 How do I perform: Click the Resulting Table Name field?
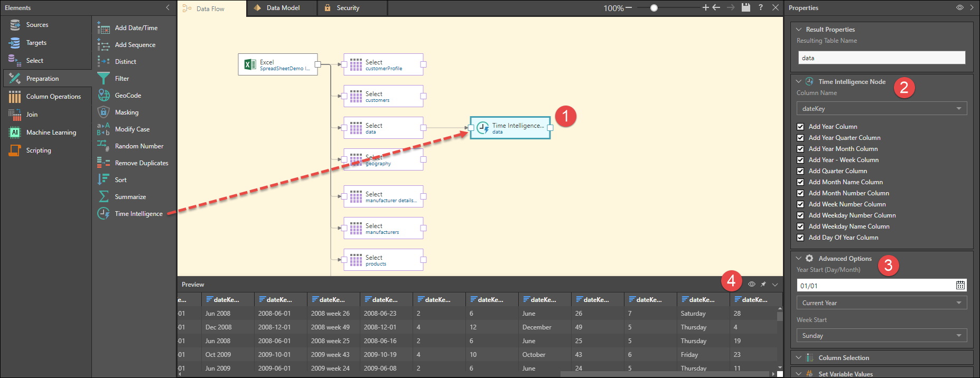coord(881,58)
